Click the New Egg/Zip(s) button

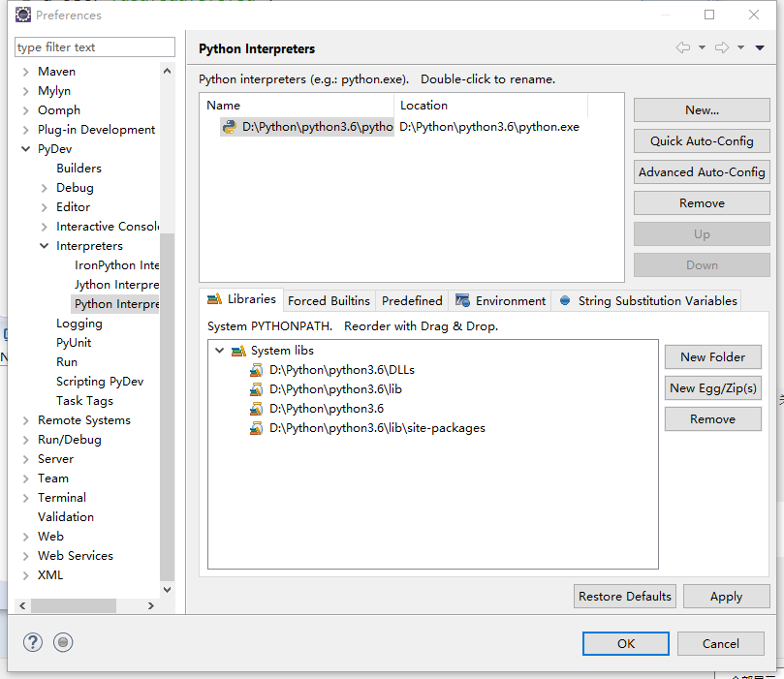[x=712, y=387]
